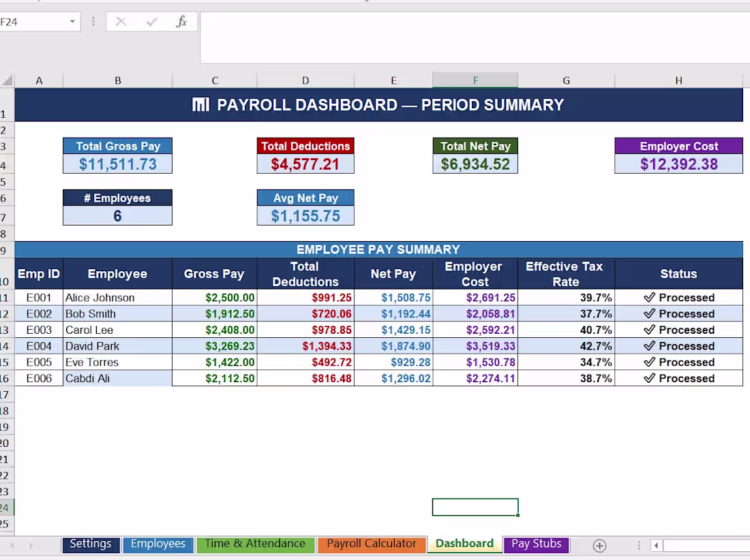Image resolution: width=750 pixels, height=560 pixels.
Task: Click the Cabdi Ali employee cell
Action: (x=118, y=378)
